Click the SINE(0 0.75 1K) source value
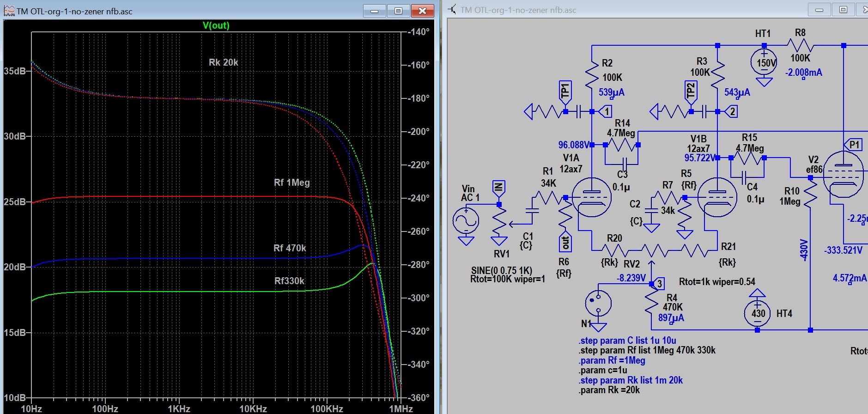Image resolution: width=868 pixels, height=414 pixels. coord(501,270)
